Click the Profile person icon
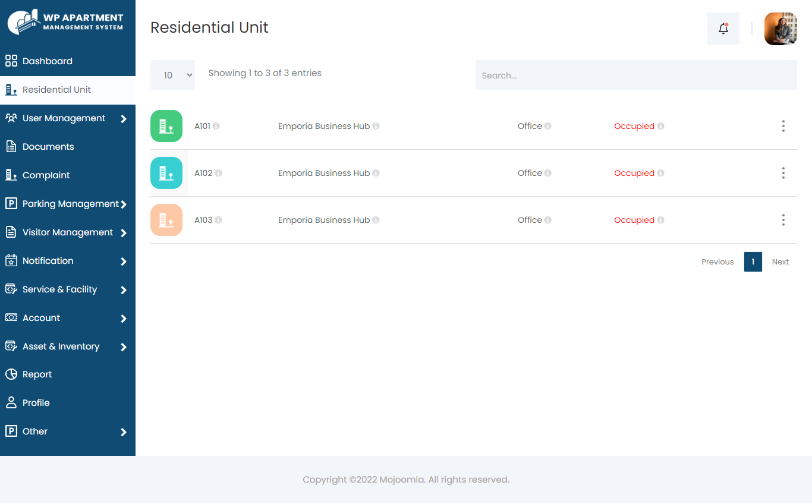This screenshot has width=812, height=504. point(11,402)
